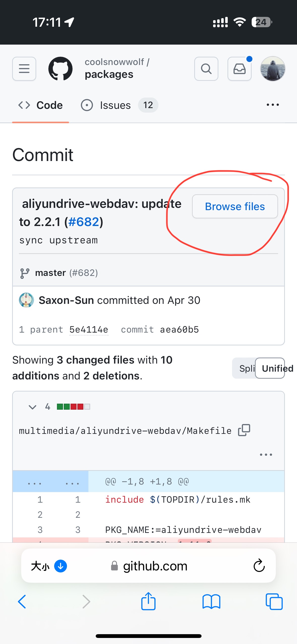This screenshot has width=297, height=644.
Task: Collapse the Makefile diff section
Action: (x=32, y=407)
